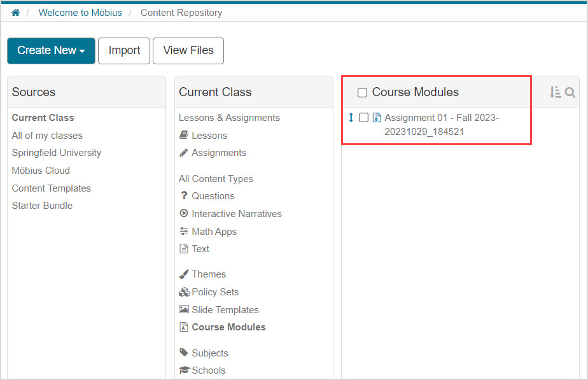This screenshot has width=588, height=380.
Task: Click the pencil icon next to Assignments
Action: 184,153
